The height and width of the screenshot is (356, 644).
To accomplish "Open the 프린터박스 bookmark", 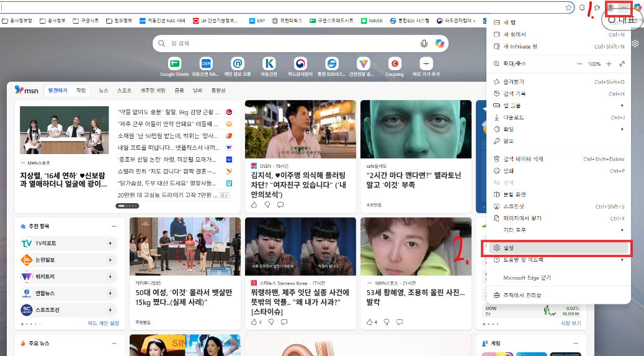I will tap(287, 21).
